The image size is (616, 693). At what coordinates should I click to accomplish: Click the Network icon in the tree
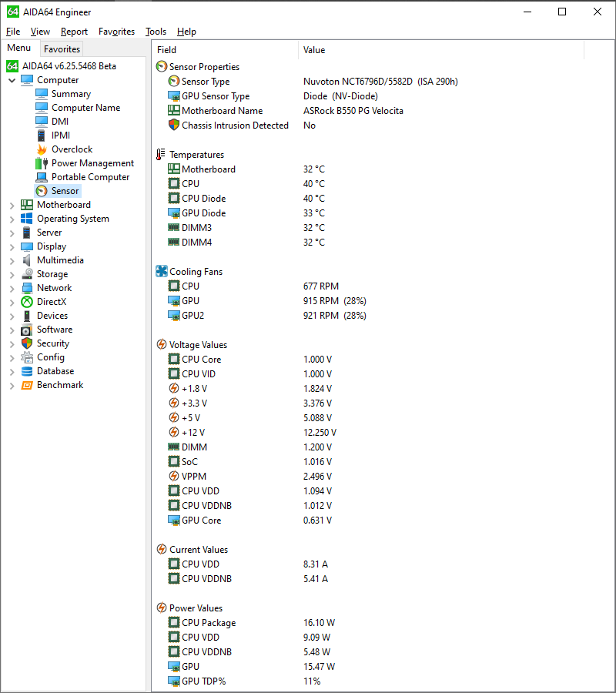tap(27, 288)
